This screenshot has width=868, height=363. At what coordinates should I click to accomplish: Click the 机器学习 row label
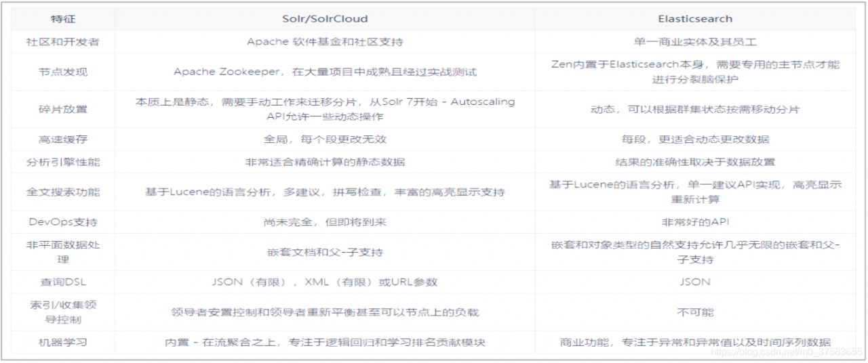coord(63,343)
